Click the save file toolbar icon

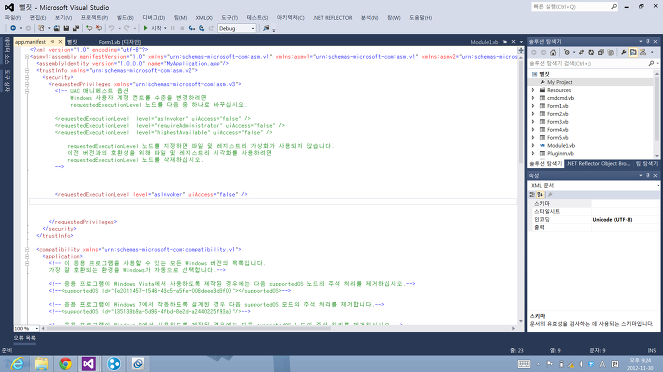point(66,28)
